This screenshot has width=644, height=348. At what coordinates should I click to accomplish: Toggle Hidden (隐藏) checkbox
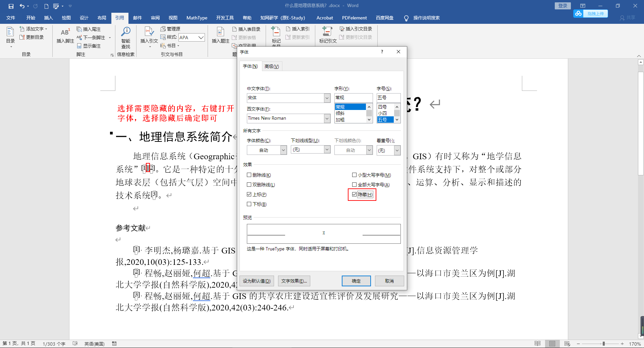(x=354, y=194)
